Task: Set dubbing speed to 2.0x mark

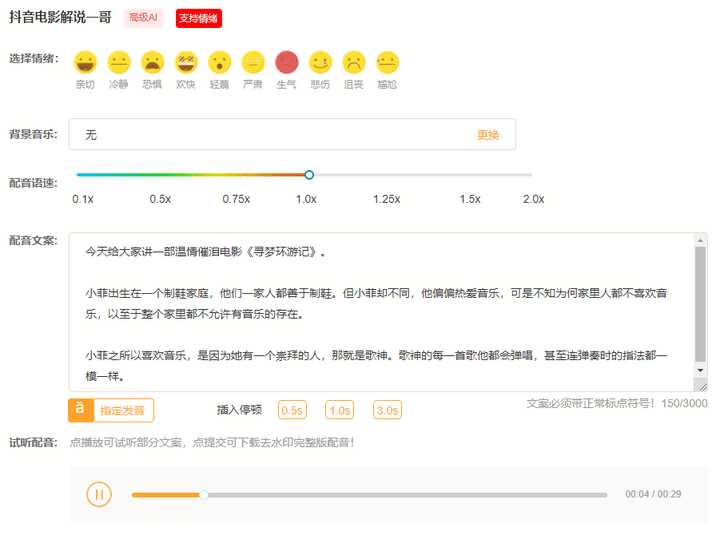Action: (x=533, y=199)
